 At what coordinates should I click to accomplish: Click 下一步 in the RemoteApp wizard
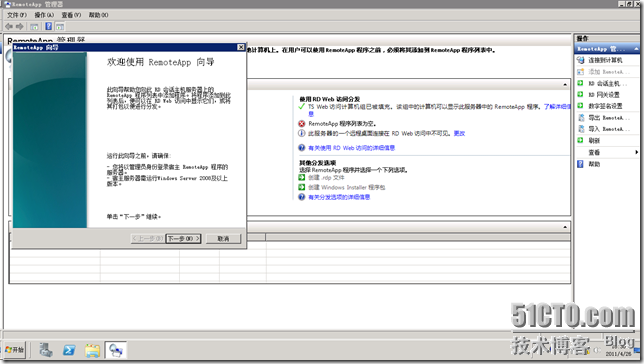183,238
